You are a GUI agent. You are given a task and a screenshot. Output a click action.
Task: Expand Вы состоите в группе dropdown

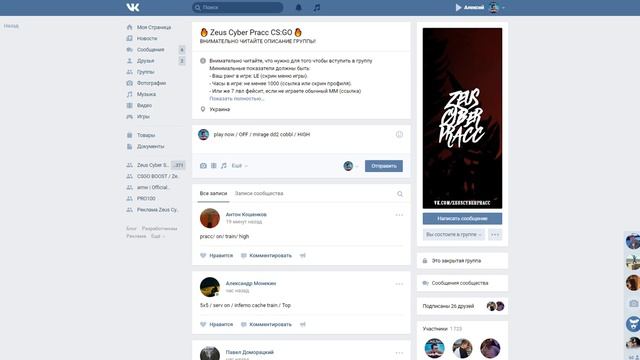[453, 235]
